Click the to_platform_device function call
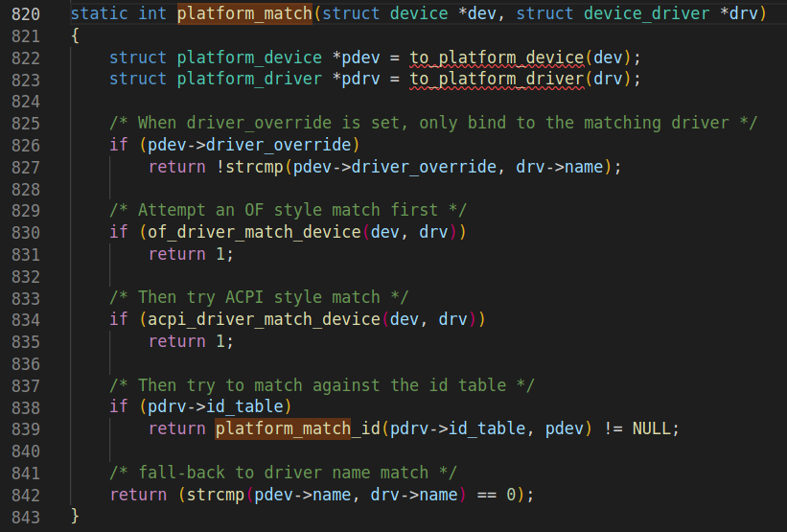The image size is (787, 532). click(497, 58)
